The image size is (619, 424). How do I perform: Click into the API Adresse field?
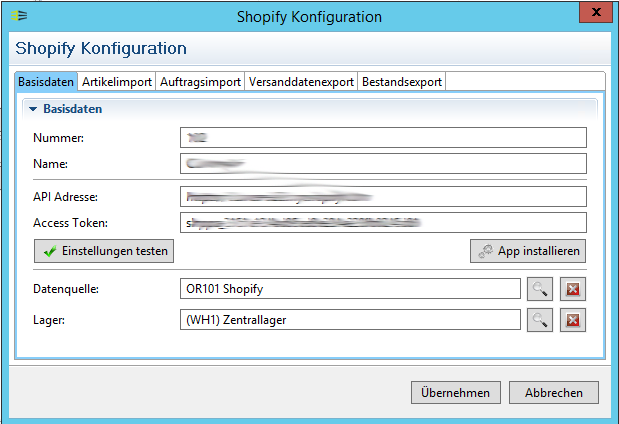coord(383,196)
